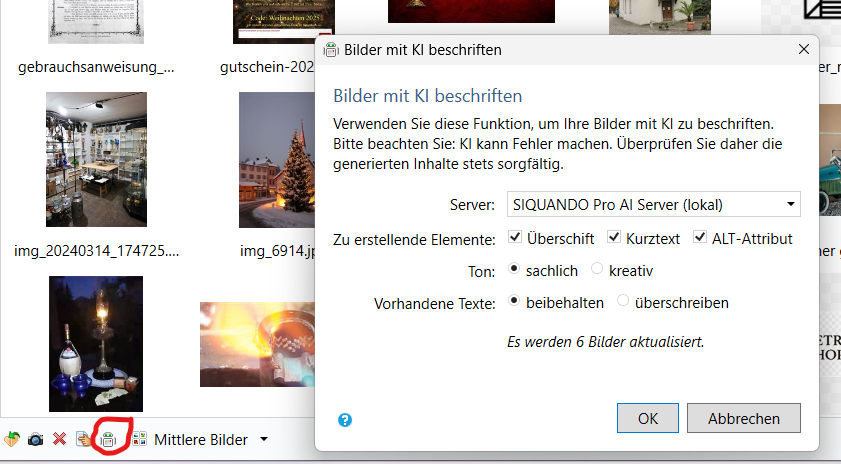Image resolution: width=841 pixels, height=464 pixels.
Task: Click the gutschein-202 file name
Action: (x=267, y=67)
